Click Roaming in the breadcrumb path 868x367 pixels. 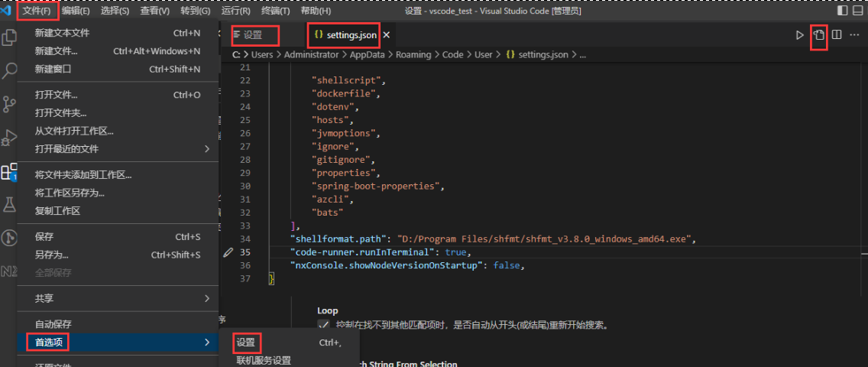coord(413,55)
